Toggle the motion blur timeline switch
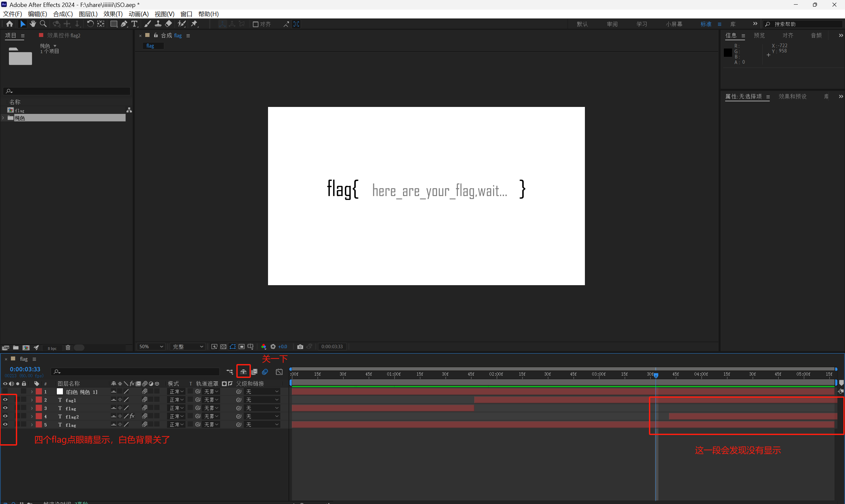 pos(265,372)
